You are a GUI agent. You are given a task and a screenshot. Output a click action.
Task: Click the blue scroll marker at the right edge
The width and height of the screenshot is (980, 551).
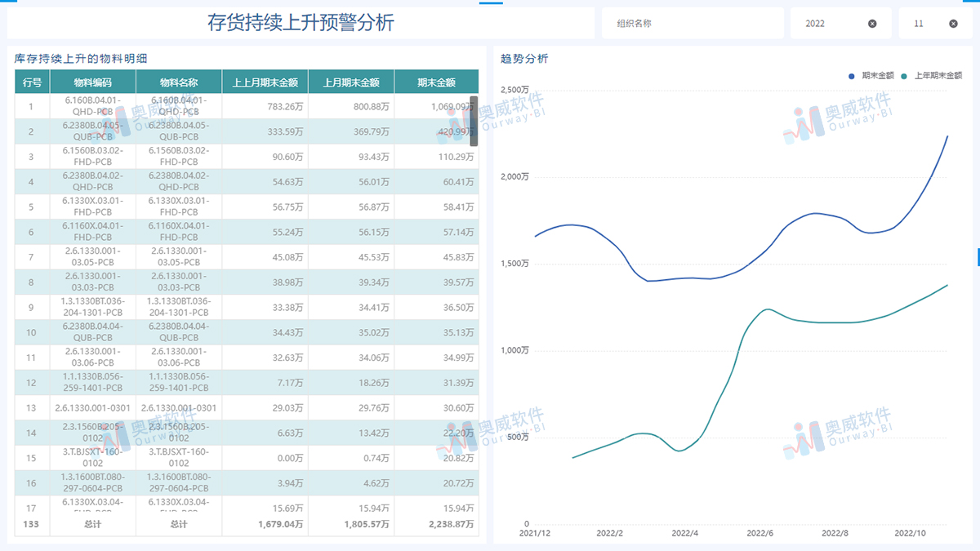point(977,258)
